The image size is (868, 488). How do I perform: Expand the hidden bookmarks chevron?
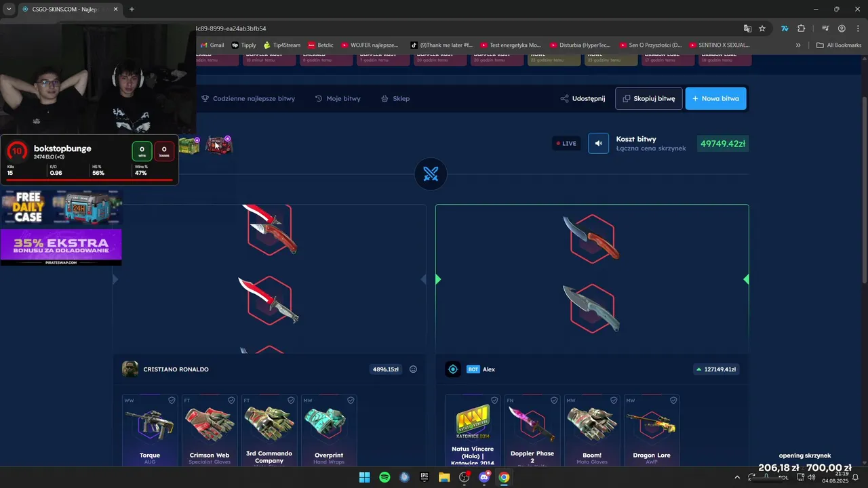point(798,45)
